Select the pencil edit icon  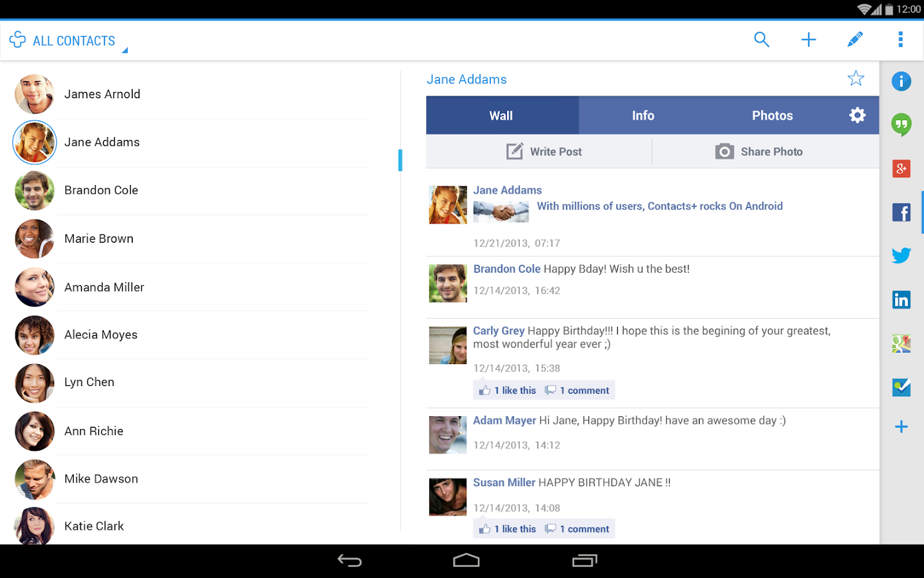855,39
